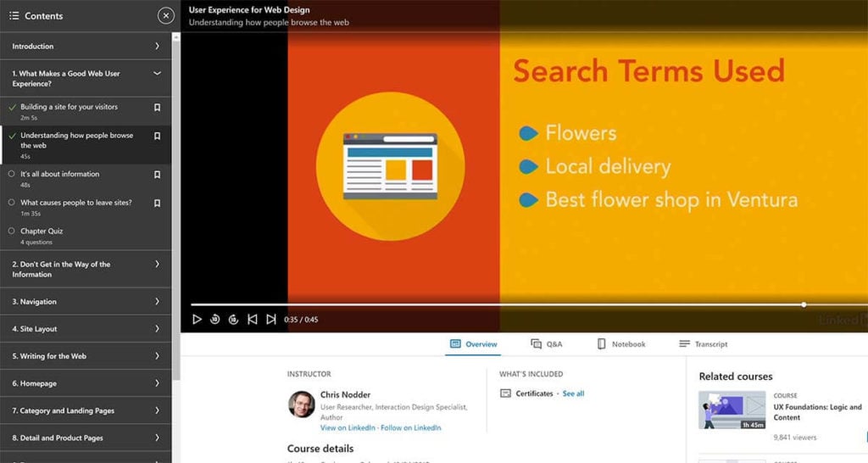Skip forward 10 seconds in the video

tap(234, 320)
